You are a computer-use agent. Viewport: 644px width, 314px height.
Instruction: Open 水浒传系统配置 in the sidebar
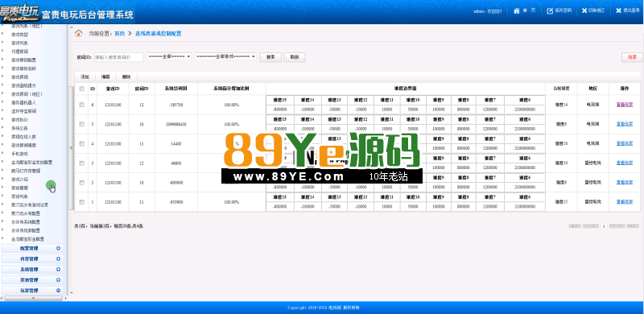[x=26, y=221]
